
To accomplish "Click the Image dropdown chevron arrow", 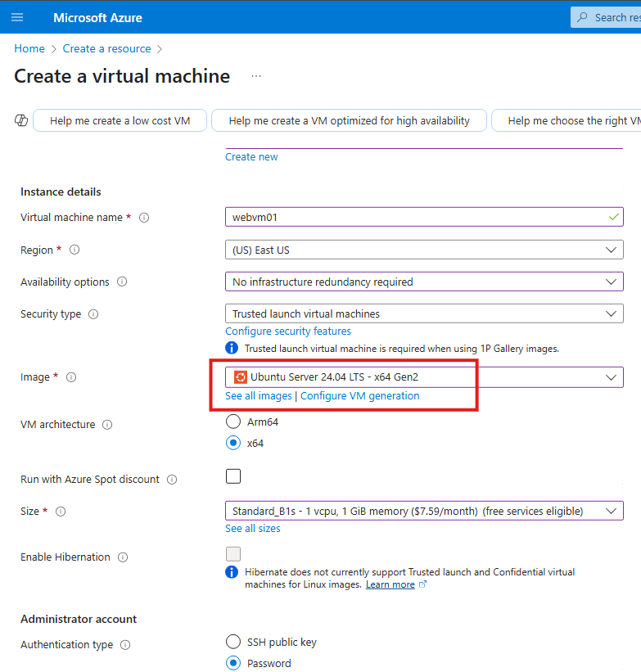I will click(611, 377).
